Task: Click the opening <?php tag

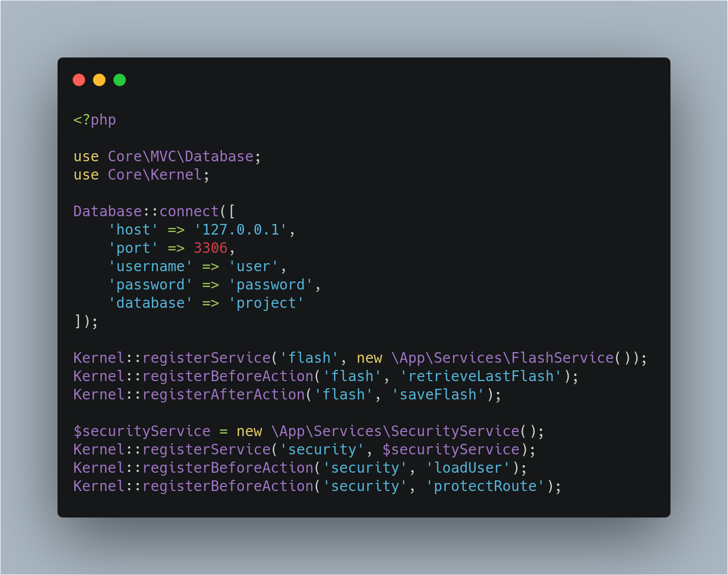Action: (x=95, y=120)
